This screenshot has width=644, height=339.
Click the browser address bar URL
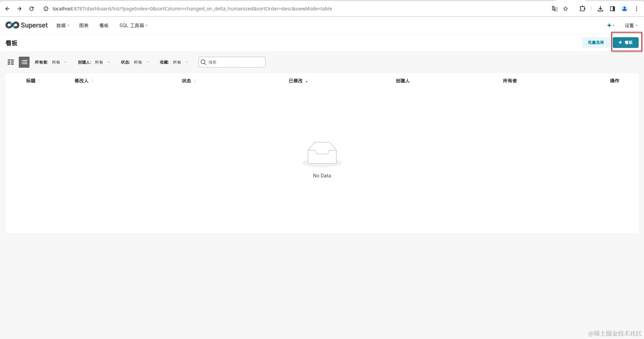click(192, 9)
